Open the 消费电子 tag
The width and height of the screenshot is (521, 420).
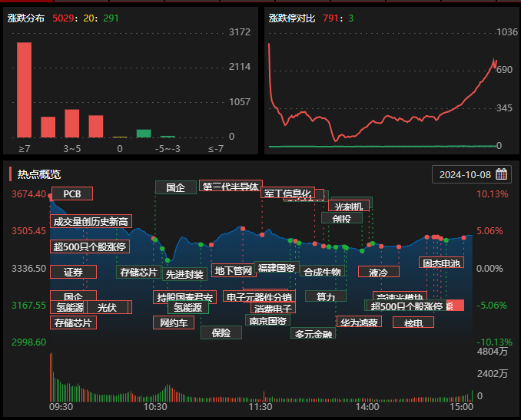pos(273,308)
